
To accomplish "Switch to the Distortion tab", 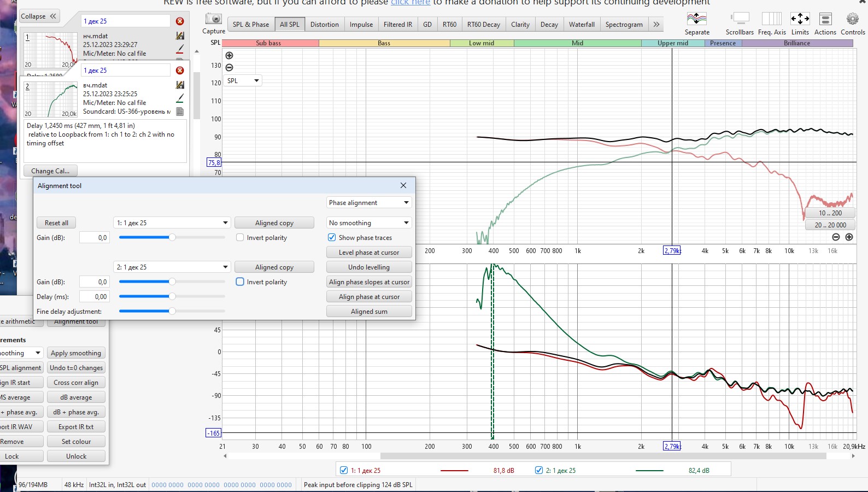I will [x=325, y=24].
